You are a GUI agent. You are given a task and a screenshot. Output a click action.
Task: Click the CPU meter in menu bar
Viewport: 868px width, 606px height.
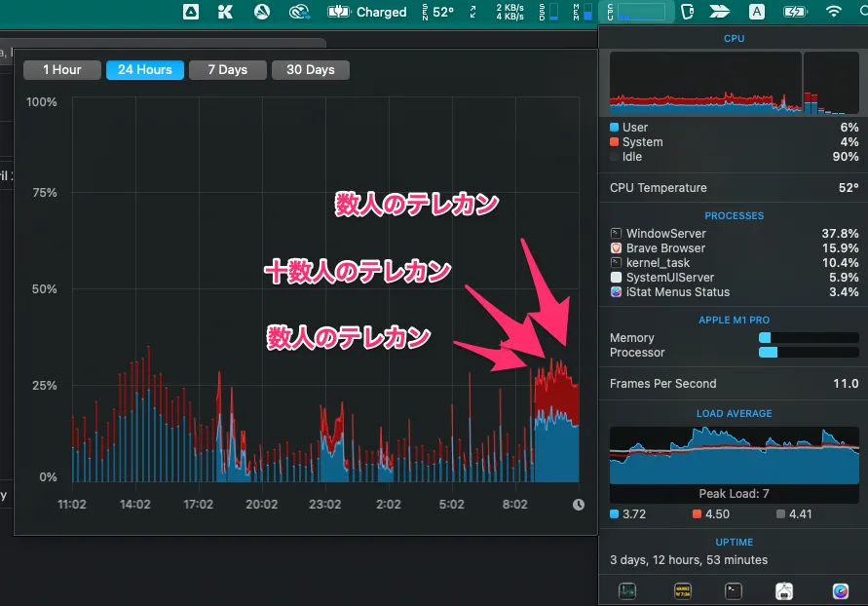point(636,12)
